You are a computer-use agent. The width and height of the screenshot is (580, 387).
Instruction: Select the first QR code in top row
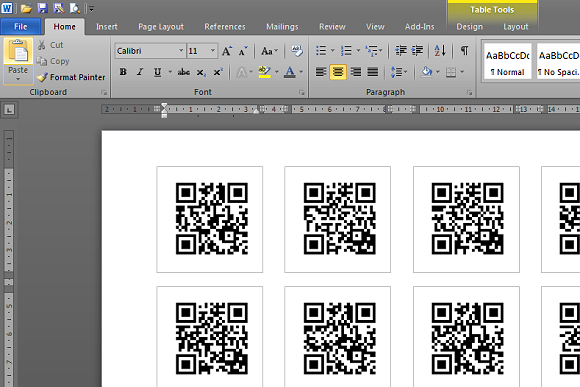tap(212, 219)
